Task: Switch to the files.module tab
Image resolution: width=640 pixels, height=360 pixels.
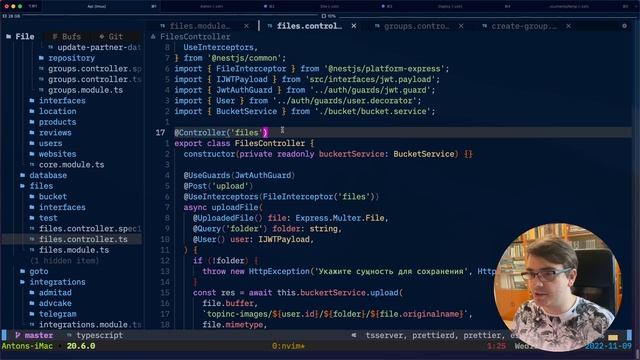Action: point(200,26)
